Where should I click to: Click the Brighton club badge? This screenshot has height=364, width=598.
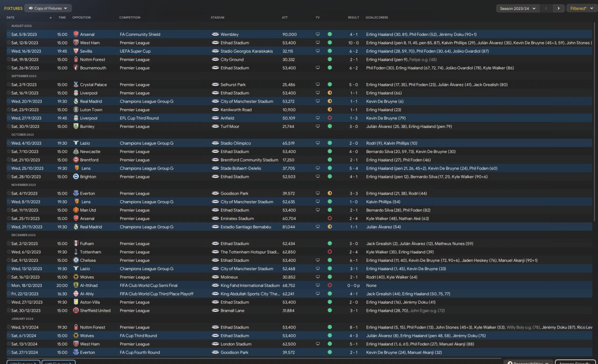76,177
